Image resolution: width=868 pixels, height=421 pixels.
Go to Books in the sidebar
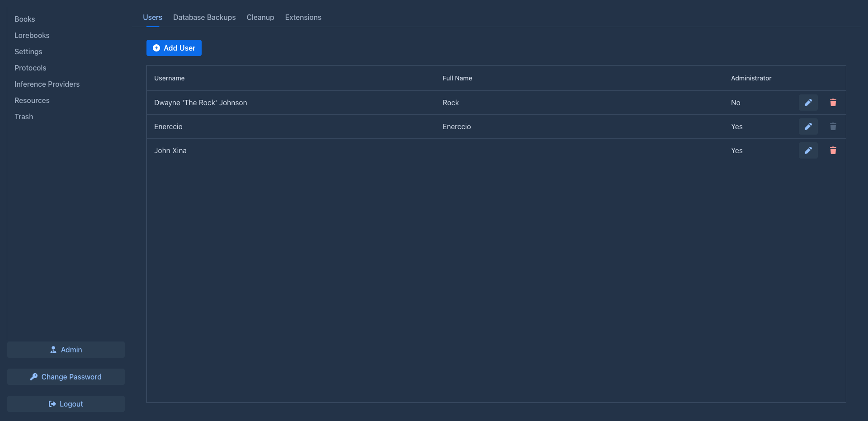pos(24,19)
